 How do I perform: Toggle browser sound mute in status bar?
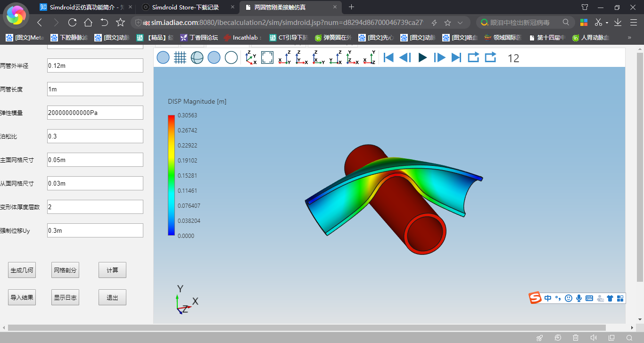tap(594, 337)
